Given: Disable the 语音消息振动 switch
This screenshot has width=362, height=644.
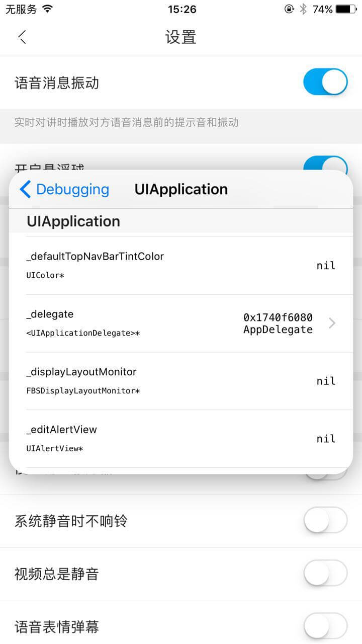Looking at the screenshot, I should click(325, 82).
